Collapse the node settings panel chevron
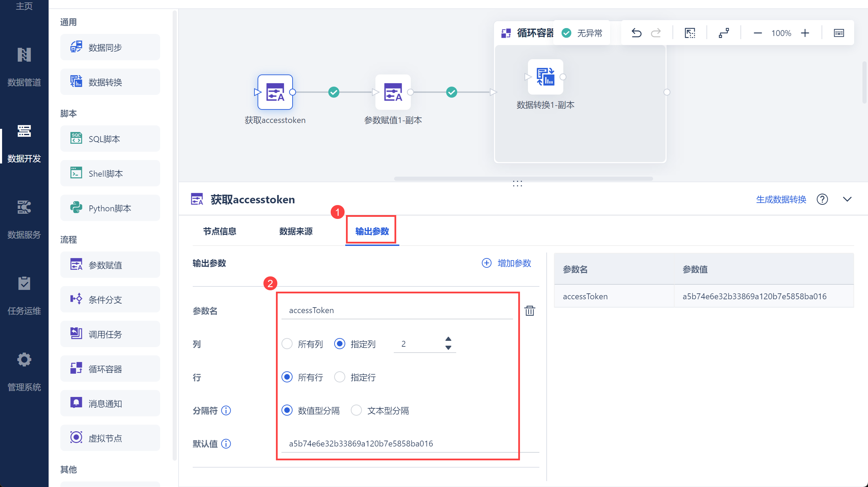Image resolution: width=868 pixels, height=487 pixels. (x=847, y=199)
